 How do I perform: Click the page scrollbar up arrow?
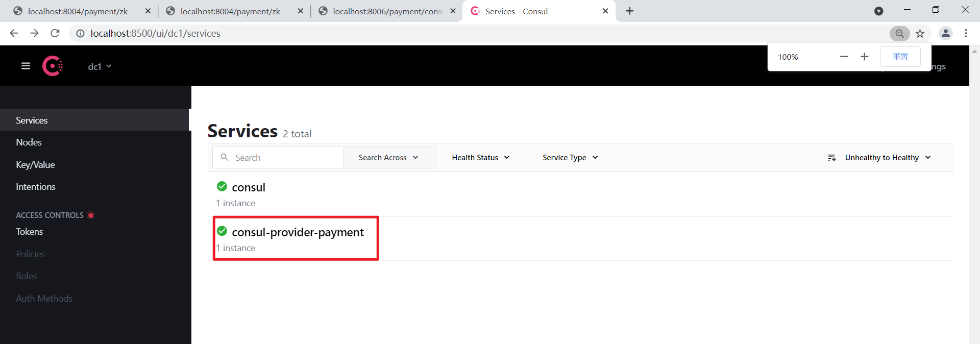click(975, 51)
